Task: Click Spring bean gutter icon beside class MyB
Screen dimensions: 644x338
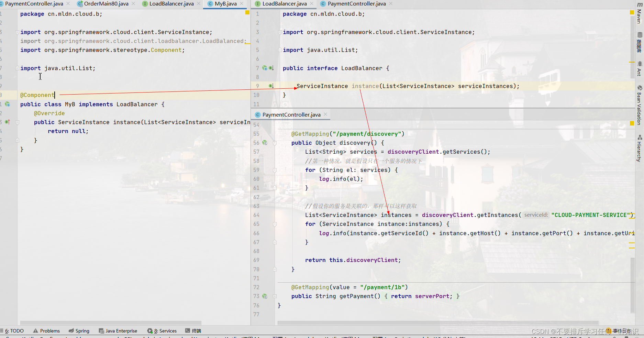Action: click(7, 104)
